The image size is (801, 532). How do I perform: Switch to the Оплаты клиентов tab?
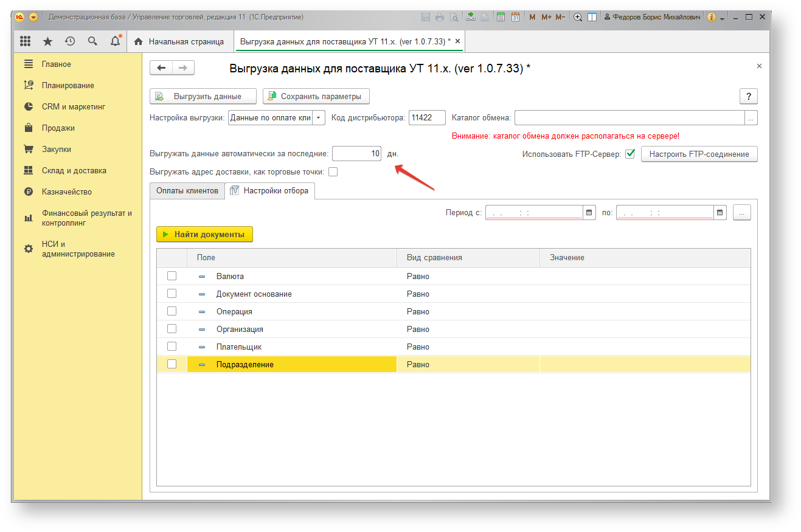[x=187, y=191]
